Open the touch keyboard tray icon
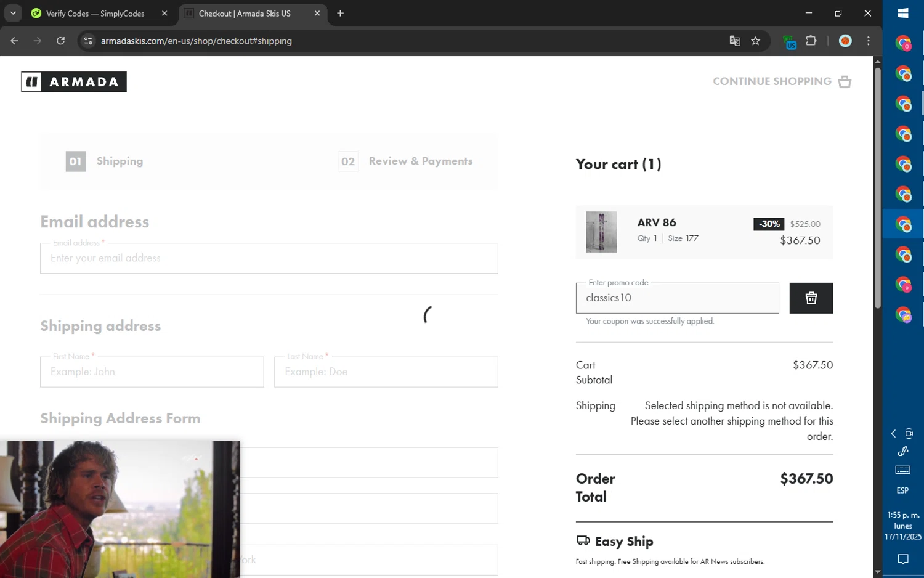The height and width of the screenshot is (578, 924). point(903,470)
